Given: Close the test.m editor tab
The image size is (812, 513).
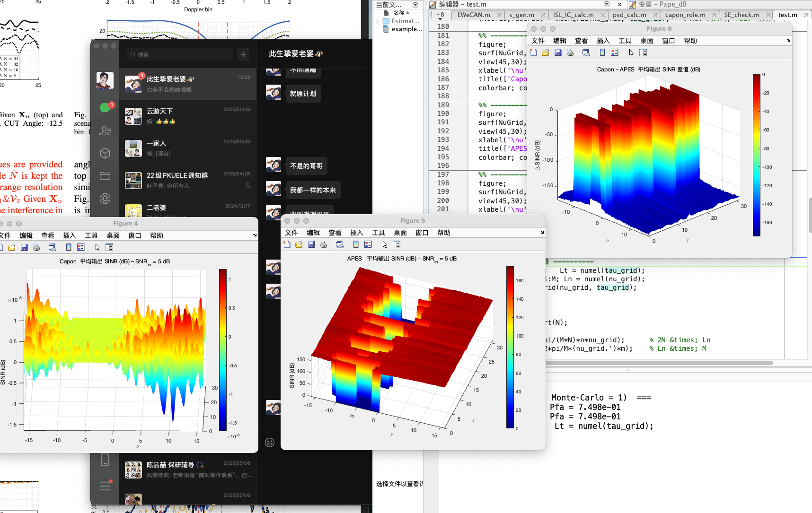Looking at the screenshot, I should pos(806,15).
